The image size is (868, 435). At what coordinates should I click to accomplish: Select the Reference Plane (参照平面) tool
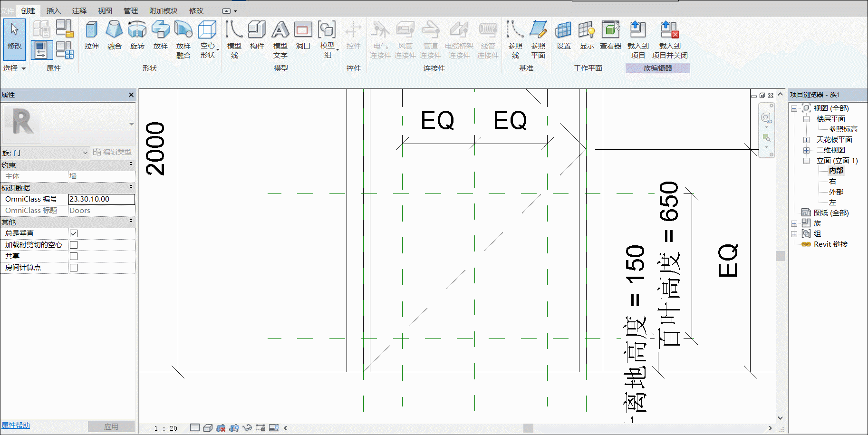pyautogui.click(x=538, y=39)
